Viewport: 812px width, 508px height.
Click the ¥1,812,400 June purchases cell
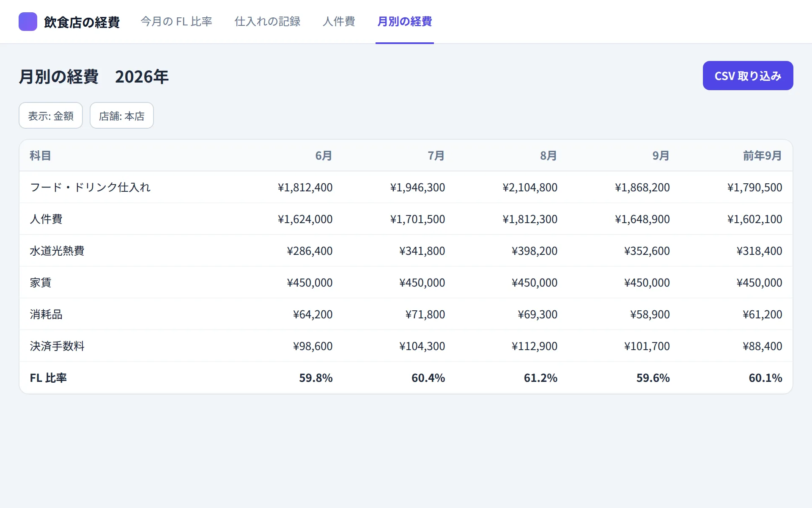coord(305,188)
